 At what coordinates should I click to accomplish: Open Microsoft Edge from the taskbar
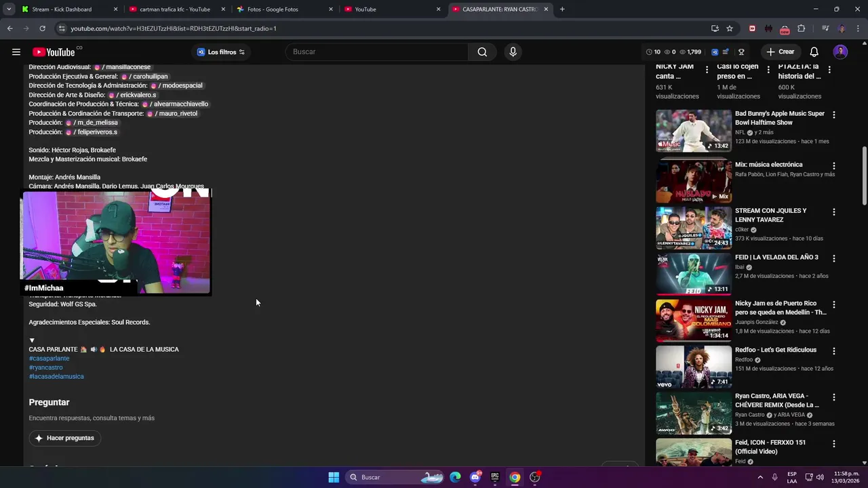point(455,477)
